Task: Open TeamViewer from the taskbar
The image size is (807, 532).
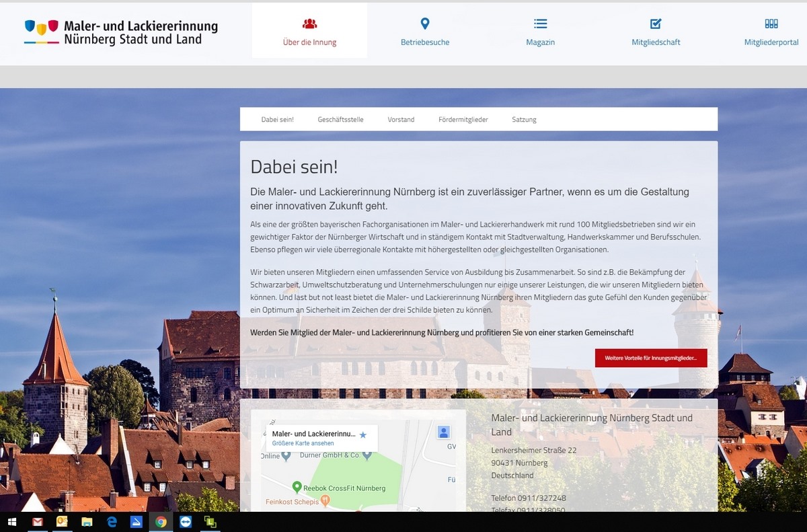Action: coord(185,521)
